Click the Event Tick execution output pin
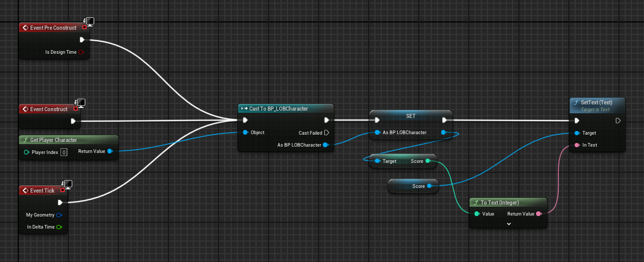 (x=60, y=203)
